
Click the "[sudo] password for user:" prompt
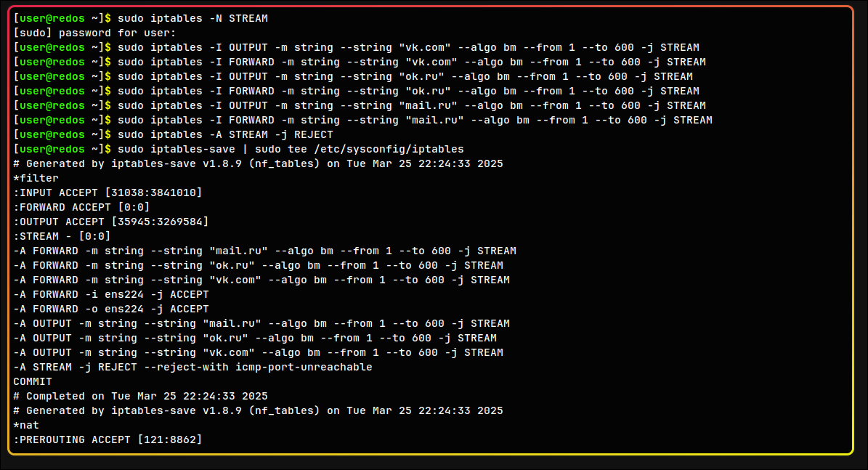pos(94,33)
